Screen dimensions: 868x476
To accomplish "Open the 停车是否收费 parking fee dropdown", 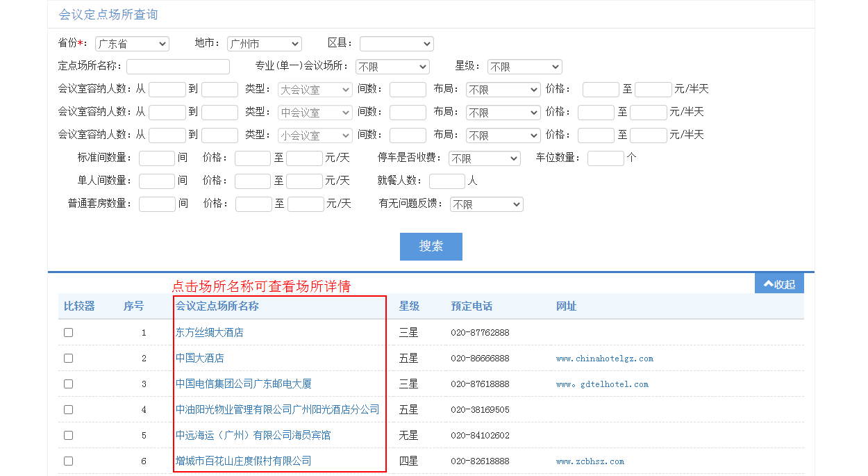I will click(x=484, y=158).
